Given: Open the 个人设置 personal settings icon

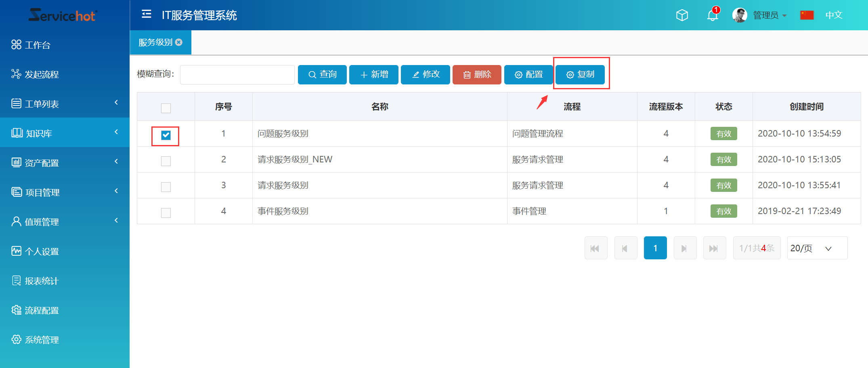Looking at the screenshot, I should [16, 251].
